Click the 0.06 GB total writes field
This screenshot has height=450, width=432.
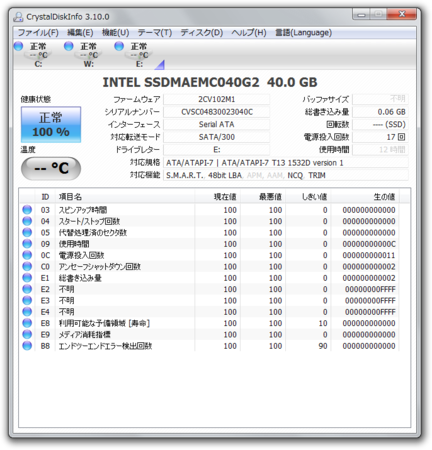pyautogui.click(x=380, y=112)
